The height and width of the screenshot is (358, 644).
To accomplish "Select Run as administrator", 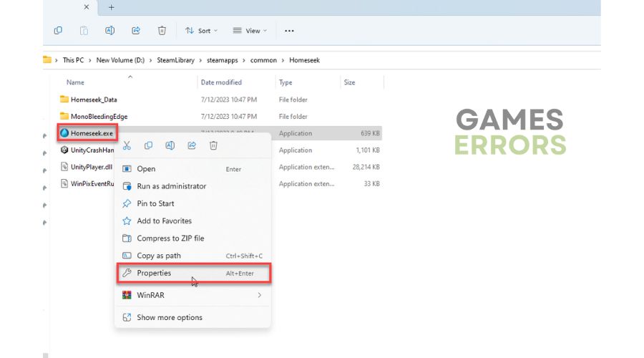I will pyautogui.click(x=193, y=186).
